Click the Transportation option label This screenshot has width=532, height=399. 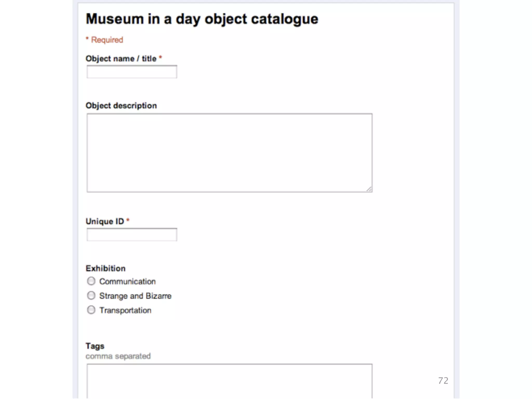coord(125,310)
